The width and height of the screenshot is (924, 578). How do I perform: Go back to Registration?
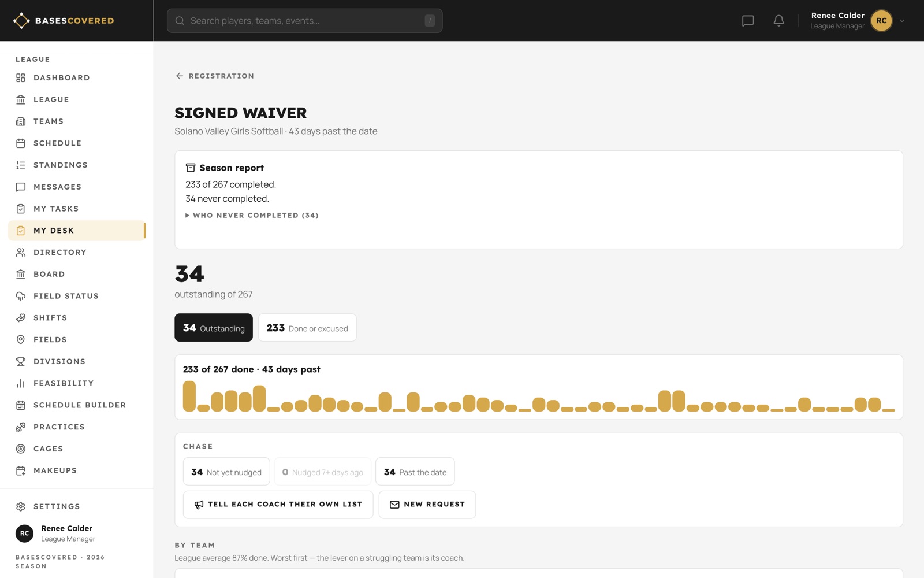[x=215, y=76]
